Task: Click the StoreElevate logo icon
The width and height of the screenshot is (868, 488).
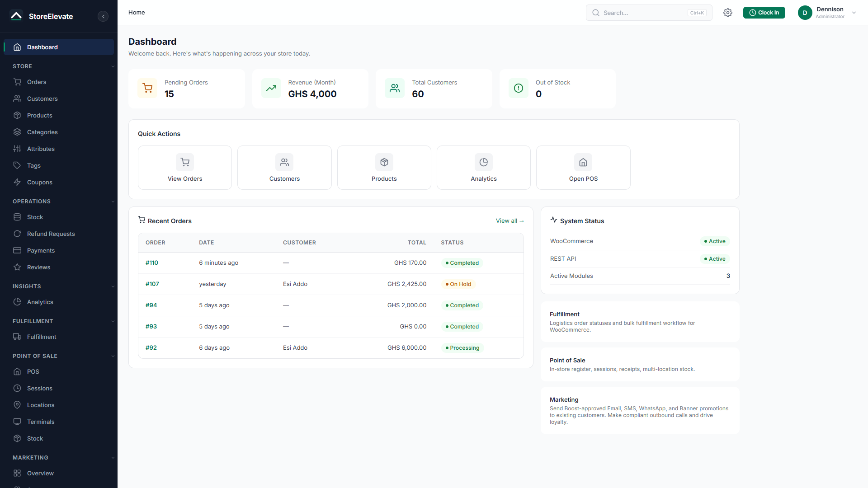Action: tap(16, 16)
